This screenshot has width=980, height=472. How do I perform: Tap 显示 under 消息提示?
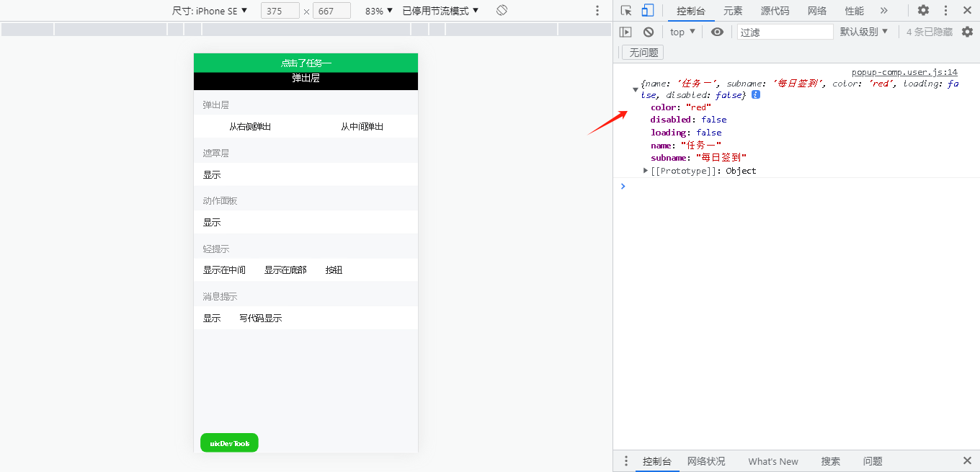pos(212,319)
